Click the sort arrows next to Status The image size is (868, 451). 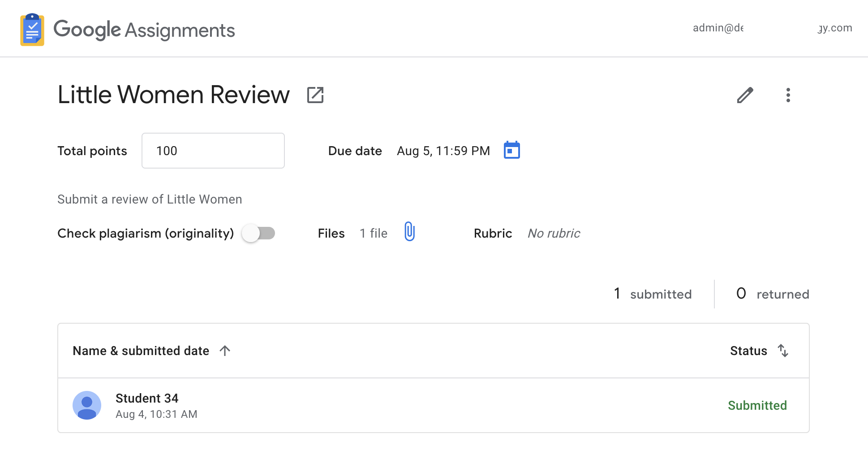pos(783,351)
